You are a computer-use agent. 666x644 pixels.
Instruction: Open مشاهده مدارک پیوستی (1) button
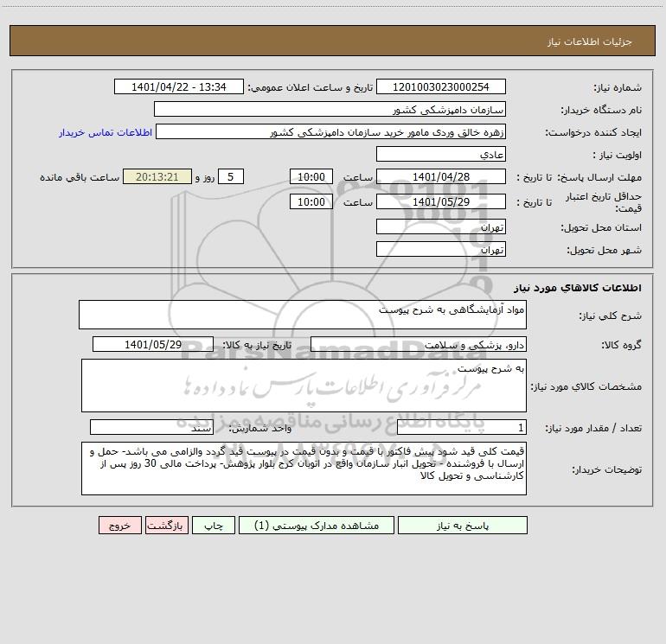(x=316, y=525)
